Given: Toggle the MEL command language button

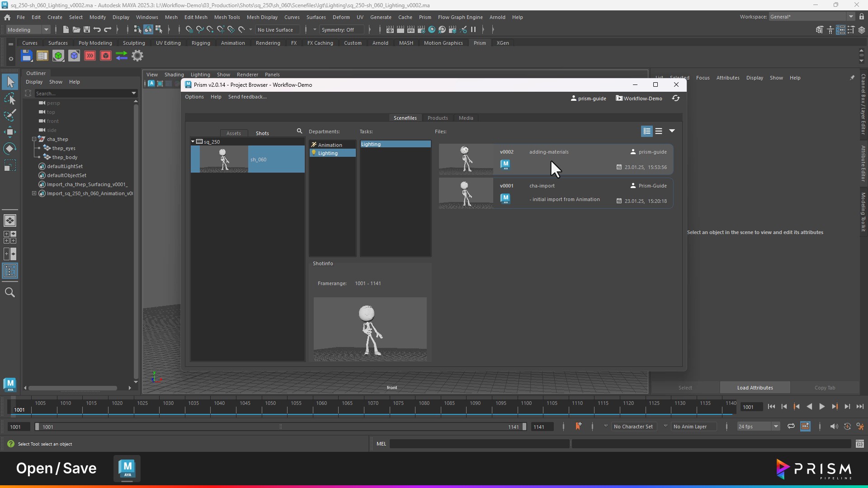Looking at the screenshot, I should click(x=381, y=444).
